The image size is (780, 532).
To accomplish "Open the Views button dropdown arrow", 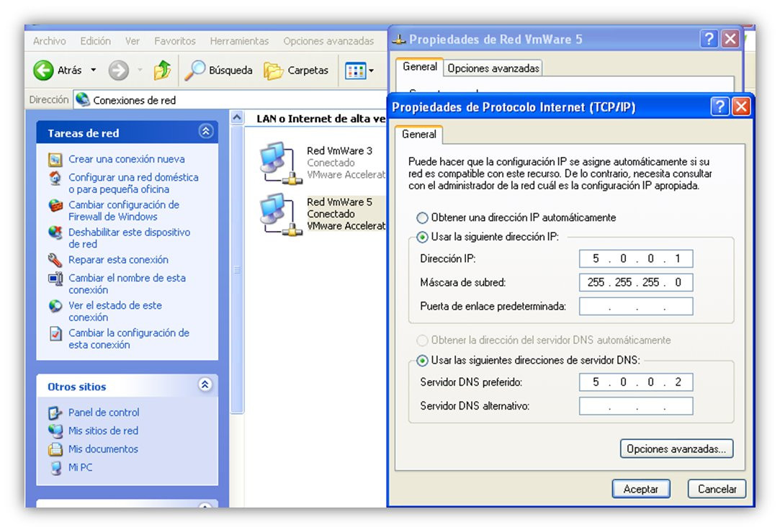I will tap(371, 71).
